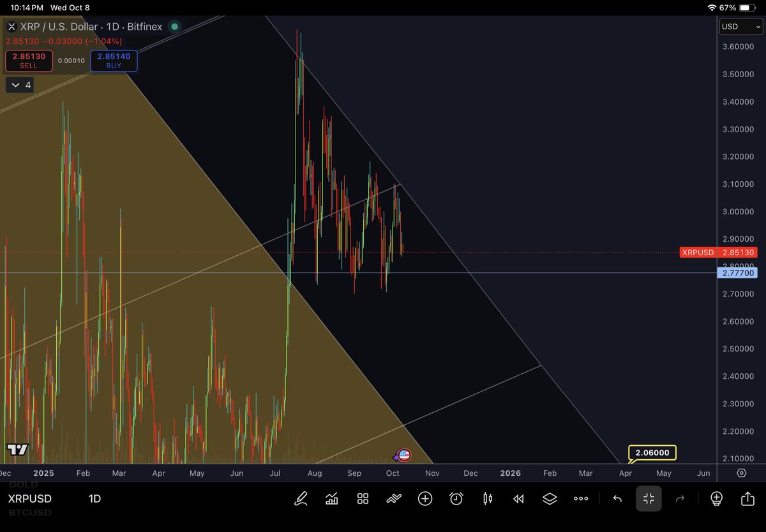Open the drawing tools pencil icon
Viewport: 766px width, 532px height.
tap(301, 499)
